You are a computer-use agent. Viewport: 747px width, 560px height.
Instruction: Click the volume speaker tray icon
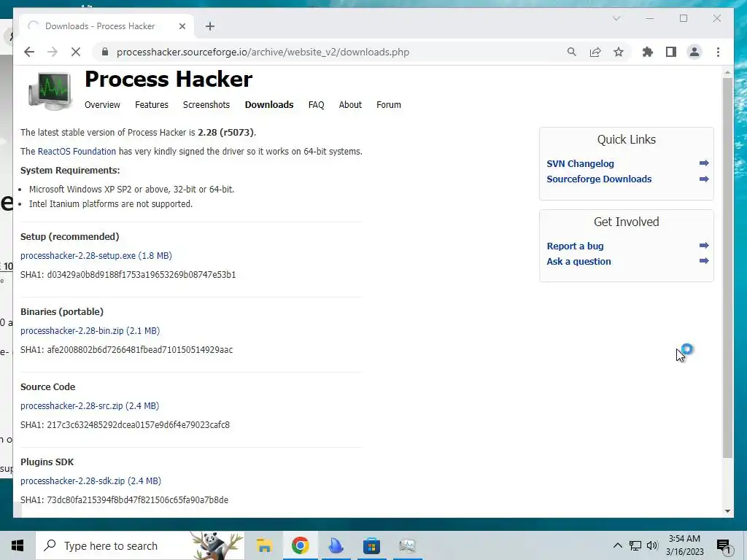652,545
